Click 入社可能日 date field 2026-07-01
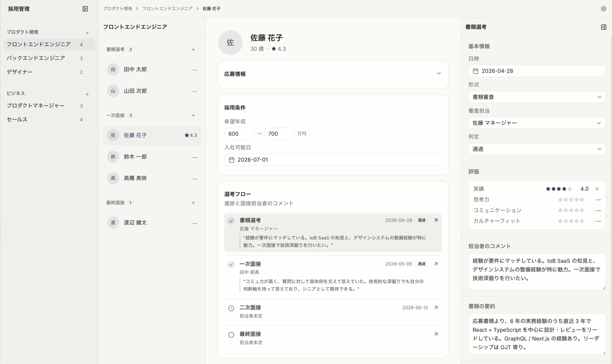This screenshot has height=364, width=612. coord(333,160)
